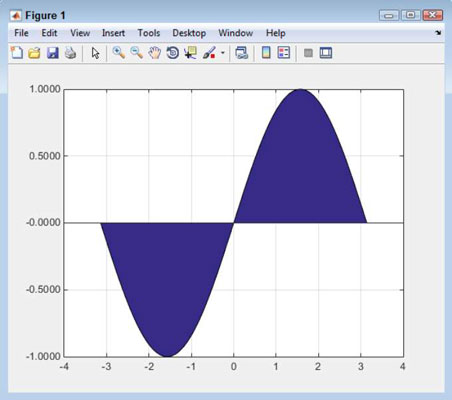Open a file with the folder icon
This screenshot has width=452, height=400.
tap(34, 53)
